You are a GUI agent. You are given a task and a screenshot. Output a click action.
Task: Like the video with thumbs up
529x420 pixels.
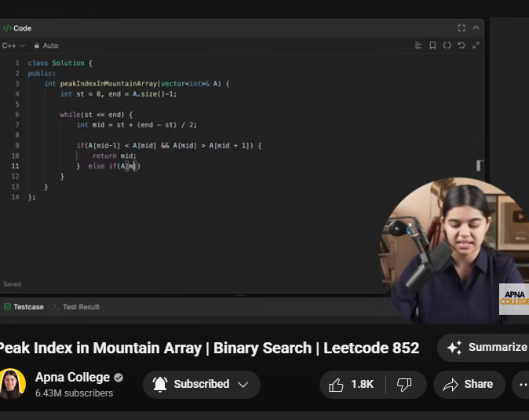pyautogui.click(x=352, y=385)
